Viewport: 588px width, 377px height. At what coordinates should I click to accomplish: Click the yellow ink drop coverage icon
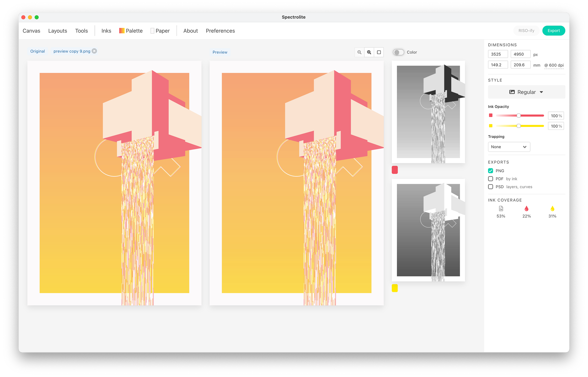click(x=552, y=209)
